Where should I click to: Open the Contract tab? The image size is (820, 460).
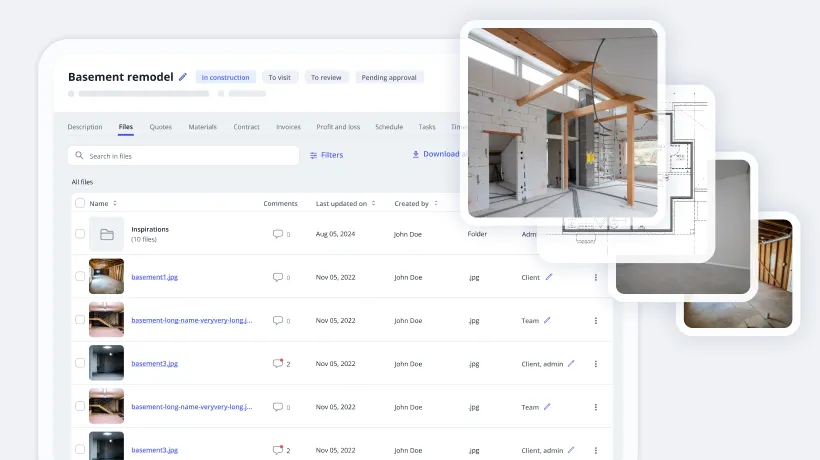246,127
